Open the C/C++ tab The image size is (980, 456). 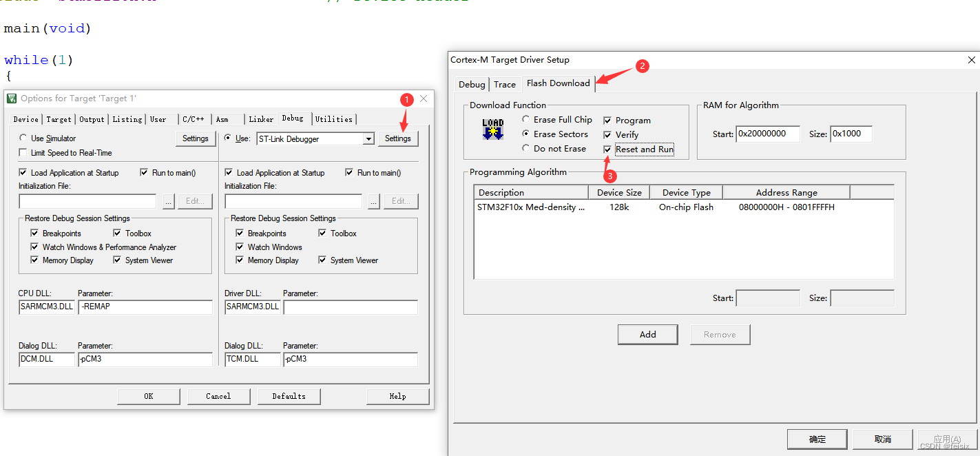[x=194, y=119]
